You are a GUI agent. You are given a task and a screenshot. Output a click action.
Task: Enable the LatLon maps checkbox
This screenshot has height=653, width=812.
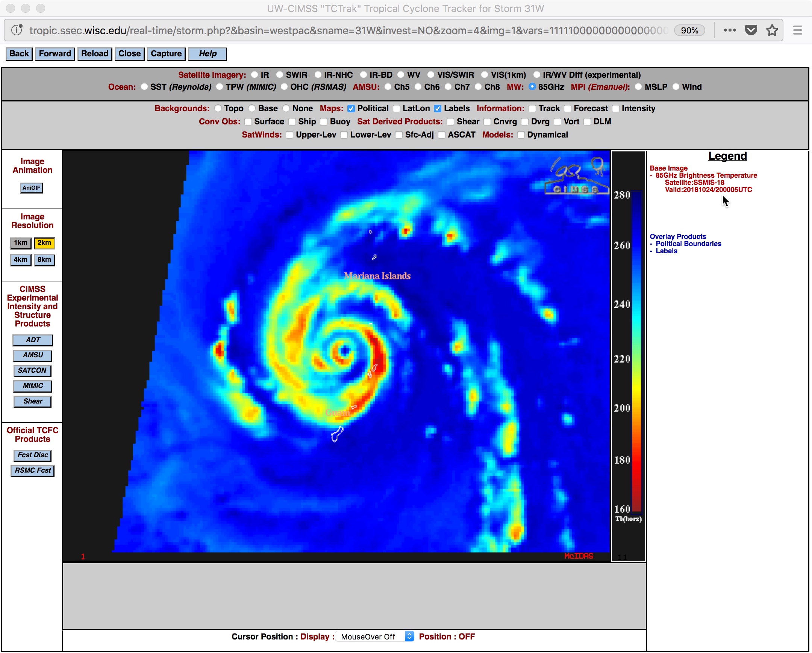point(397,108)
